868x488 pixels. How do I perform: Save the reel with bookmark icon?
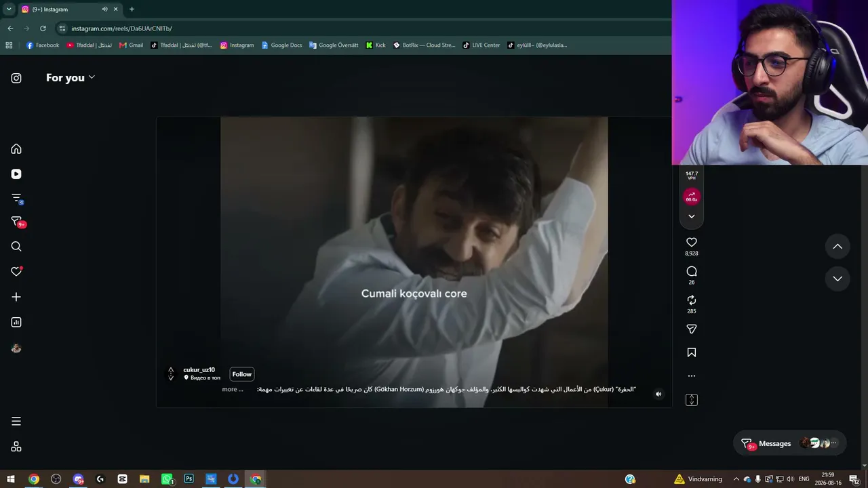click(x=692, y=352)
